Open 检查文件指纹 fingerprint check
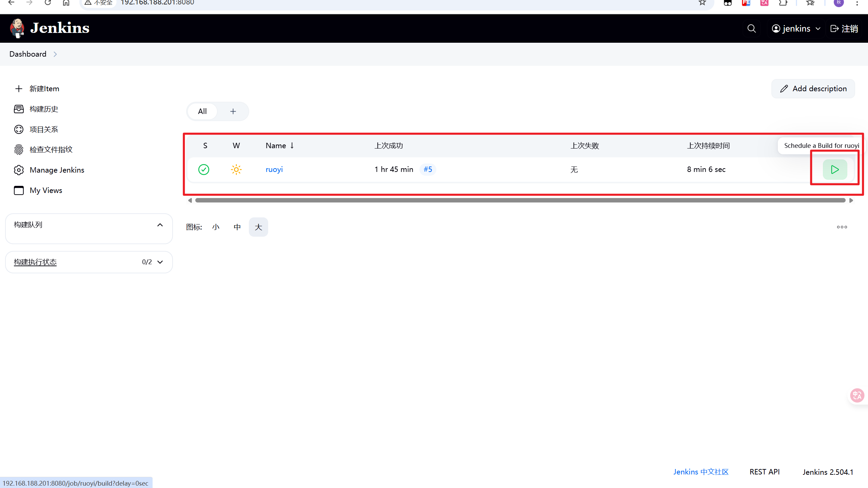Image resolution: width=868 pixels, height=488 pixels. (51, 150)
